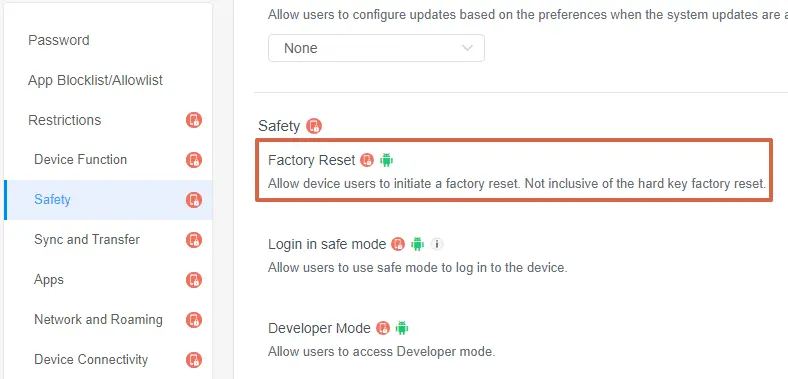Click the lock badge beside Restrictions

(x=194, y=120)
